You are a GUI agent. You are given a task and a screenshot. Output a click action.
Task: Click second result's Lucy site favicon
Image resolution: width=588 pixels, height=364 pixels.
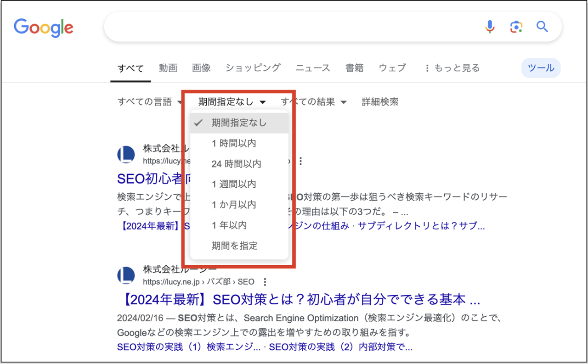click(x=126, y=275)
